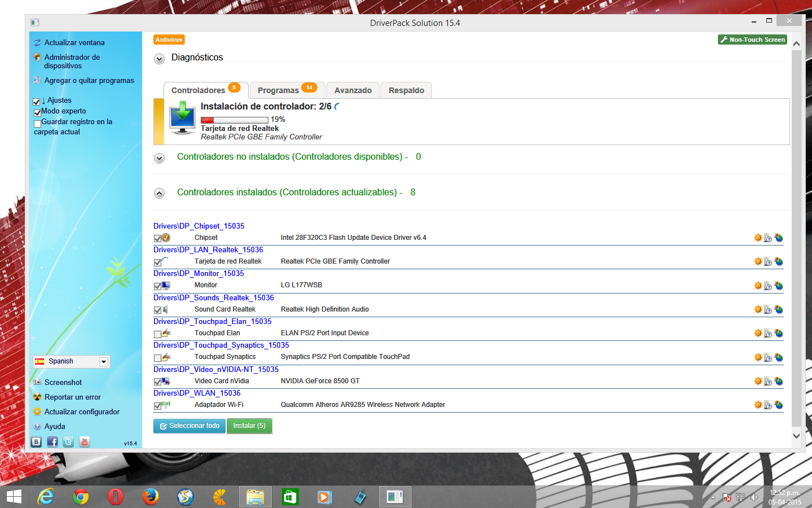Open Internet Explorer from the taskbar
Image resolution: width=812 pixels, height=508 pixels.
(46, 497)
